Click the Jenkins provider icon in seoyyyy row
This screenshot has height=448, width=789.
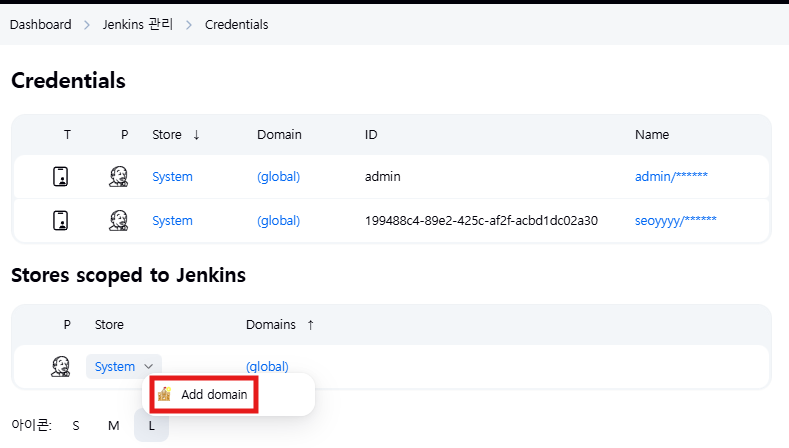pyautogui.click(x=118, y=220)
